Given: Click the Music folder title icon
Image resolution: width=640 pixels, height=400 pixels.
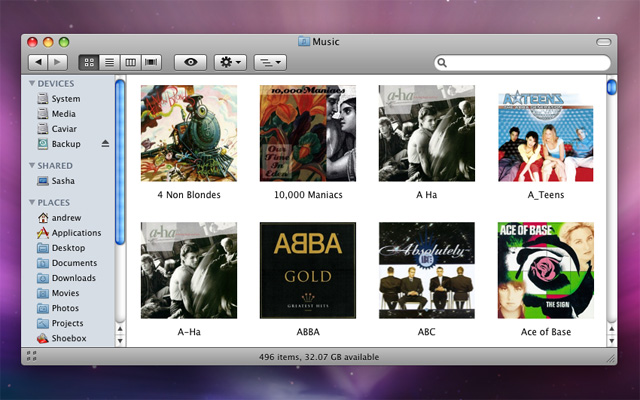Looking at the screenshot, I should coord(304,41).
